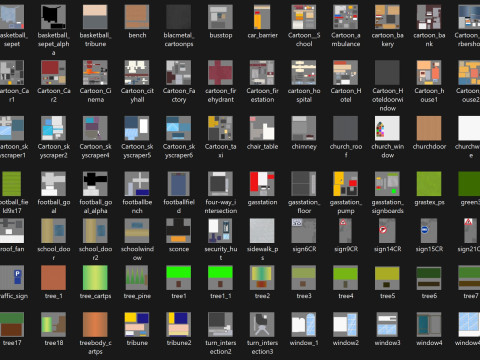Viewport: 480px width, 360px height.
Task: Select the sign9CR warning sign thumbnail
Action: pyautogui.click(x=345, y=231)
